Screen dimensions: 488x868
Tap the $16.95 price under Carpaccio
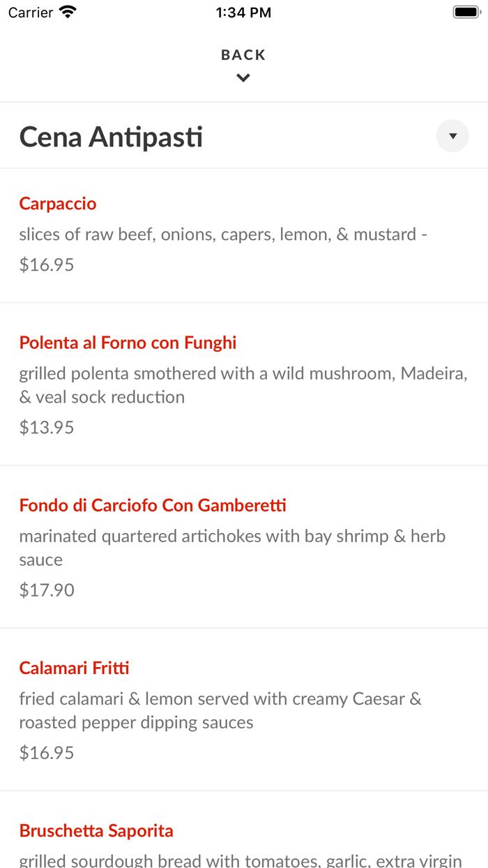[x=46, y=264]
